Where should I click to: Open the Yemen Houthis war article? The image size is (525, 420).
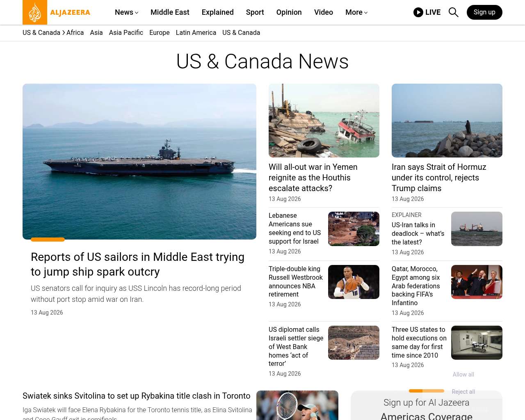coord(313,178)
